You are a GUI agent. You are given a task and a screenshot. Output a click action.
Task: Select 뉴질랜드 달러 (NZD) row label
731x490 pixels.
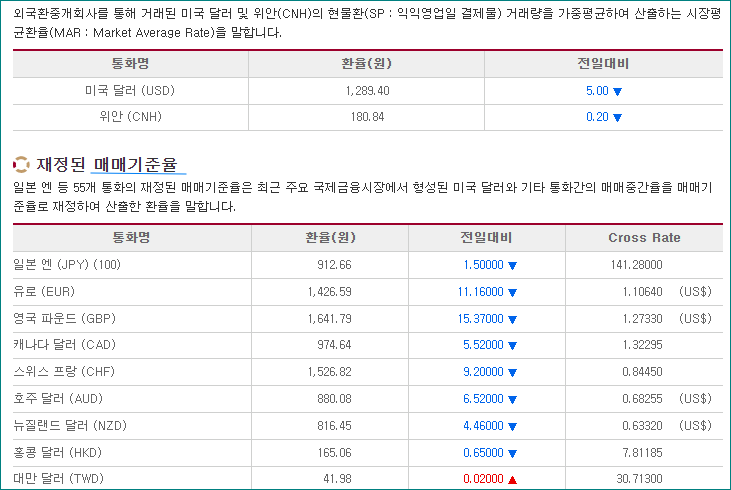70,426
